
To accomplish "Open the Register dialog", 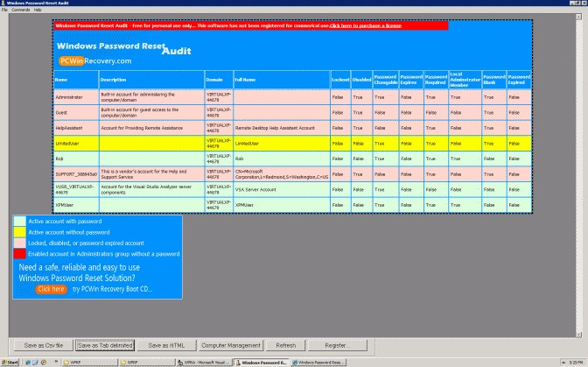I will point(337,345).
